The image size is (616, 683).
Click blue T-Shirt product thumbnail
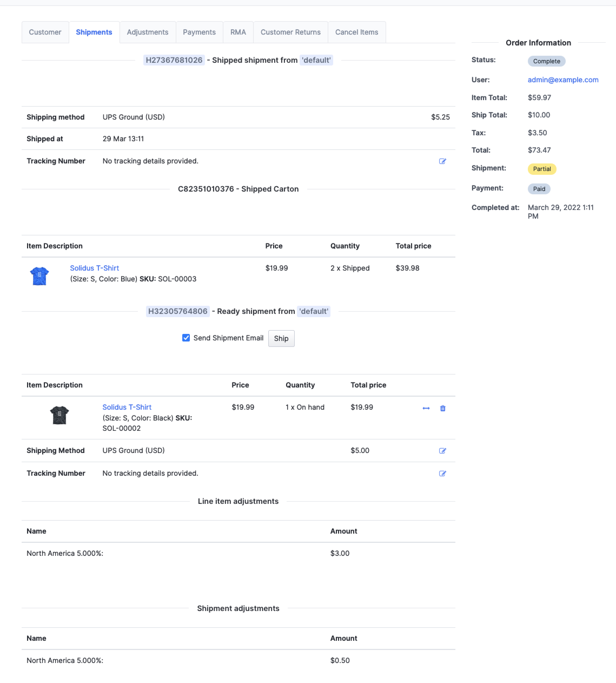(39, 276)
